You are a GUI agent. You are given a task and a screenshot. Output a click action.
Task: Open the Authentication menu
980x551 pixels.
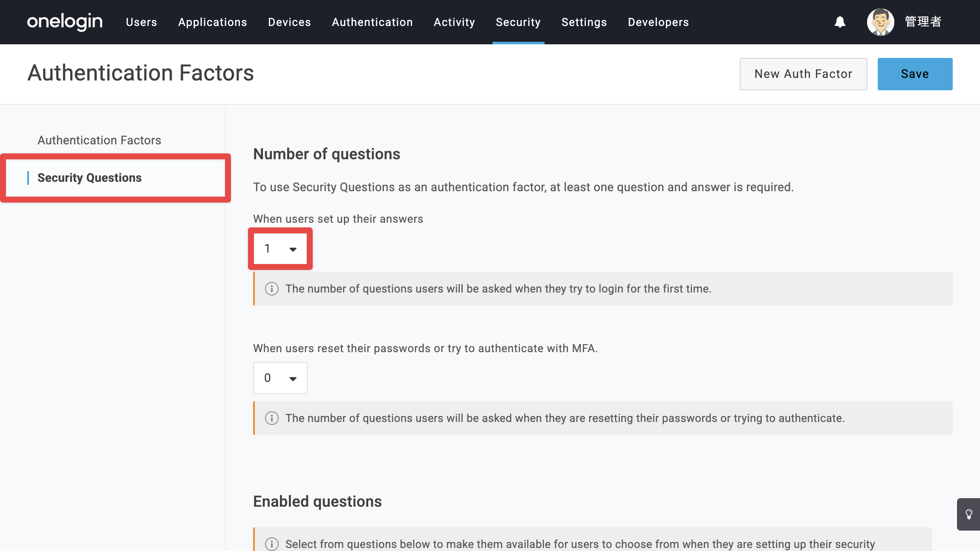(x=372, y=22)
